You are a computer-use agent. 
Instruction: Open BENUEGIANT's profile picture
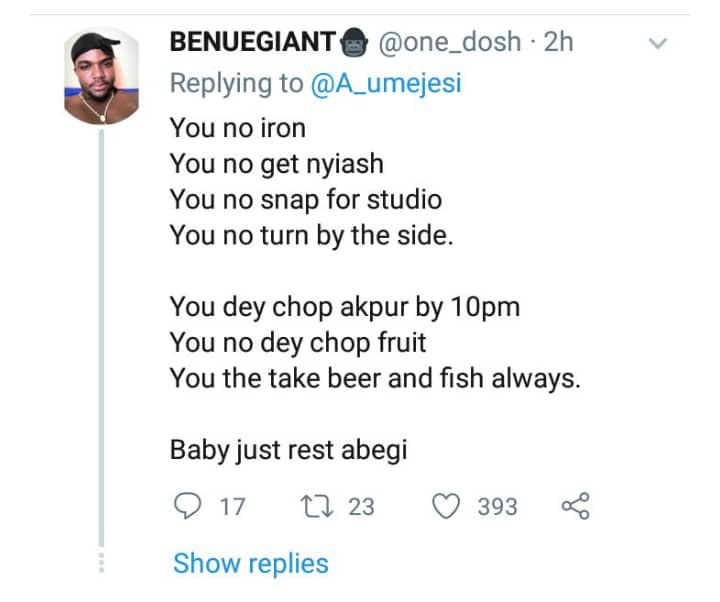pos(101,78)
